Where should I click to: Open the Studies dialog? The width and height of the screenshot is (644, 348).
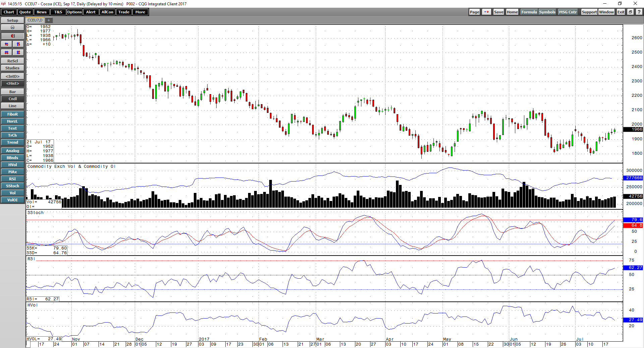coord(12,68)
